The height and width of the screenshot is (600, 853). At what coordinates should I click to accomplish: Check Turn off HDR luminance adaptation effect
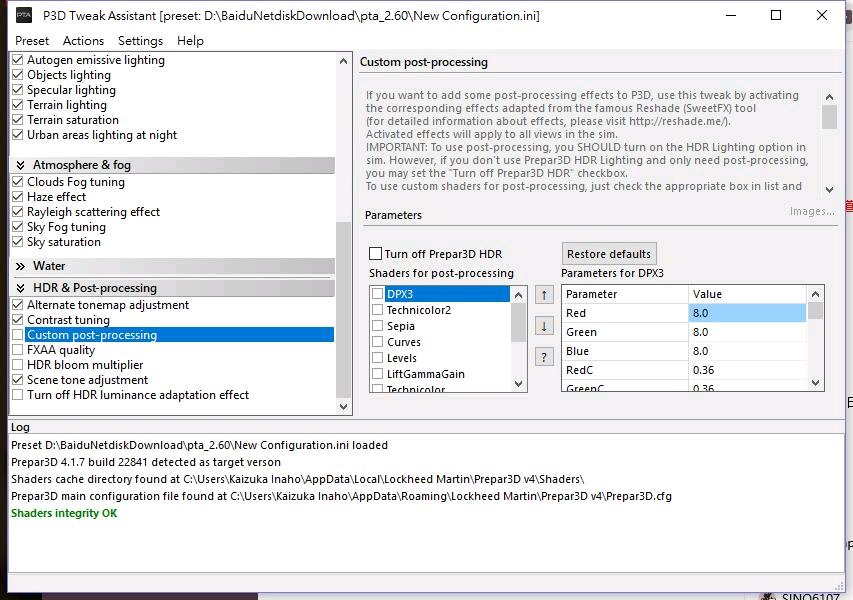[17, 394]
